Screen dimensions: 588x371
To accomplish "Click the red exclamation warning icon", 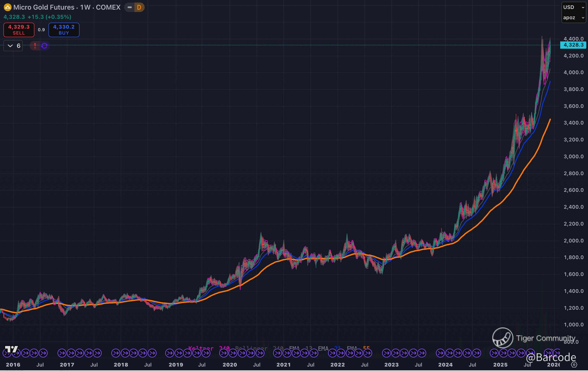I will coord(35,46).
